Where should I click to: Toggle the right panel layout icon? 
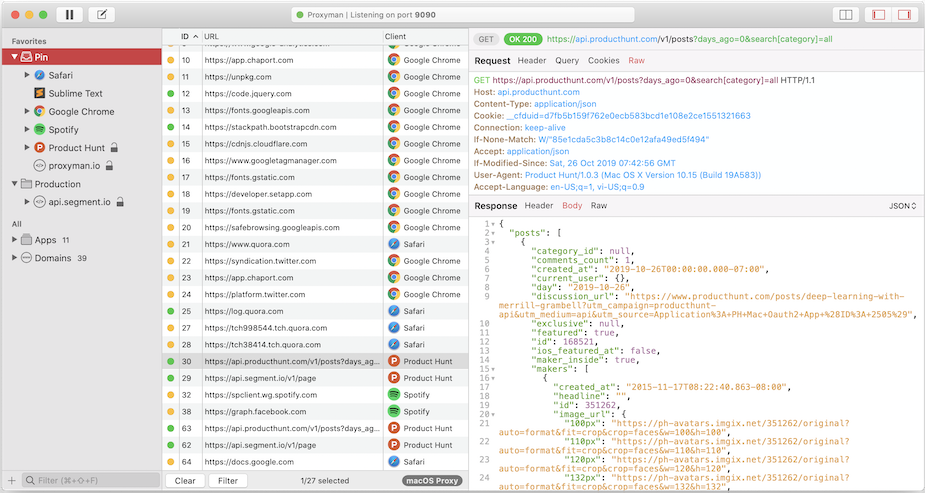904,15
